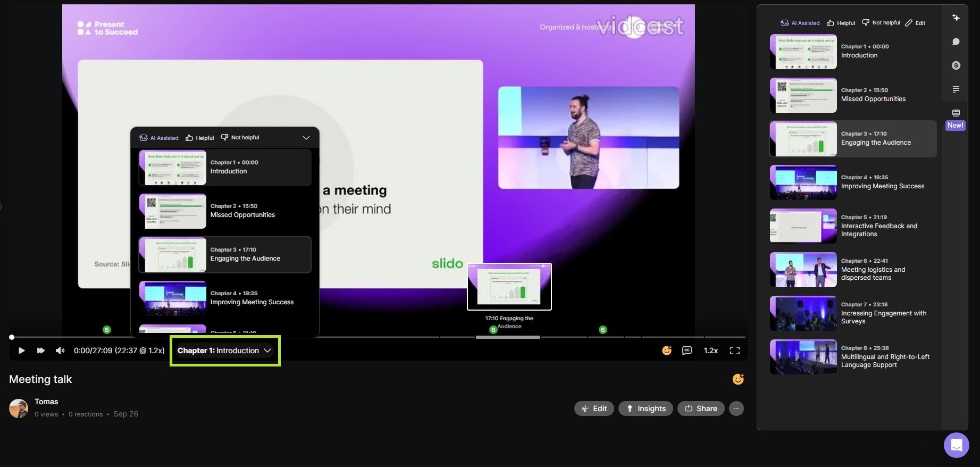The image size is (980, 467).
Task: Open Chapter 1 Introduction thumbnail in side panel
Action: pos(803,52)
